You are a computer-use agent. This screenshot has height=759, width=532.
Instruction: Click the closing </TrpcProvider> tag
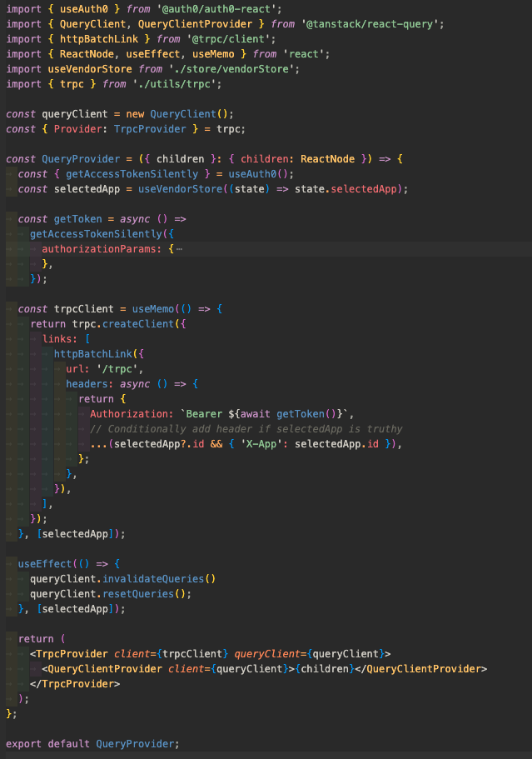(x=75, y=685)
